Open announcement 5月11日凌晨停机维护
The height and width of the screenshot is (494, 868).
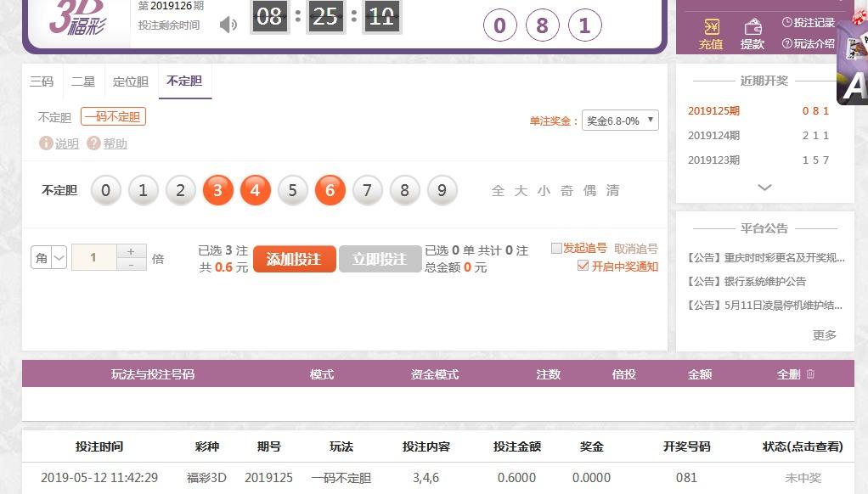click(x=764, y=305)
